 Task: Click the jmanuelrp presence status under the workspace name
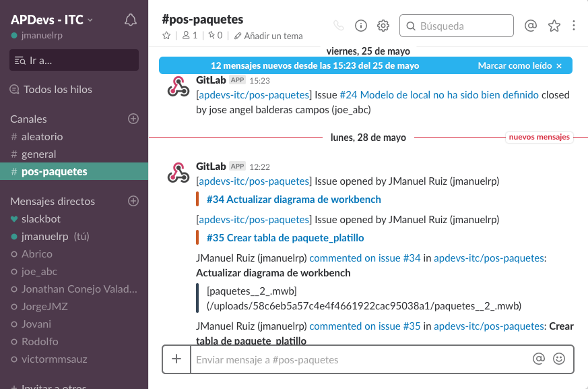pos(37,35)
